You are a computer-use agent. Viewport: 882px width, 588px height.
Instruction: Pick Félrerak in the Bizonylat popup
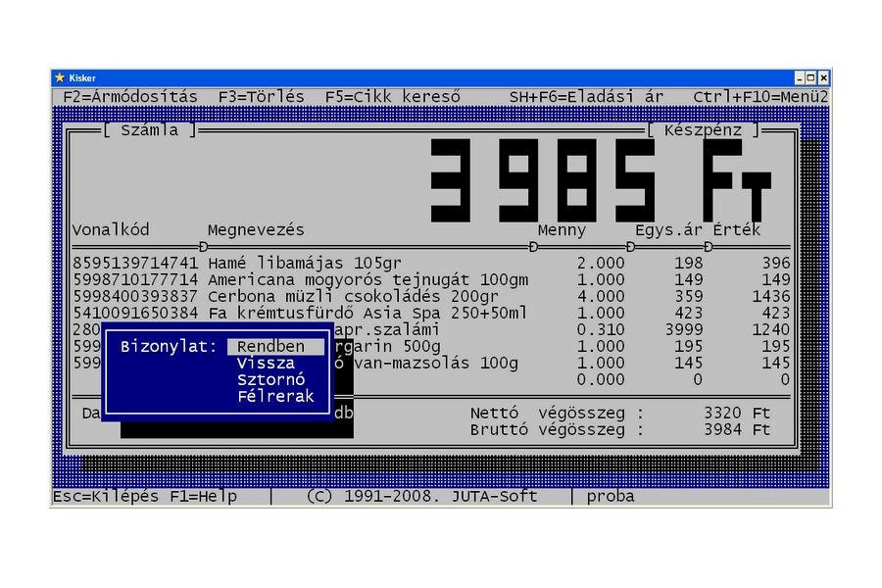click(x=275, y=397)
